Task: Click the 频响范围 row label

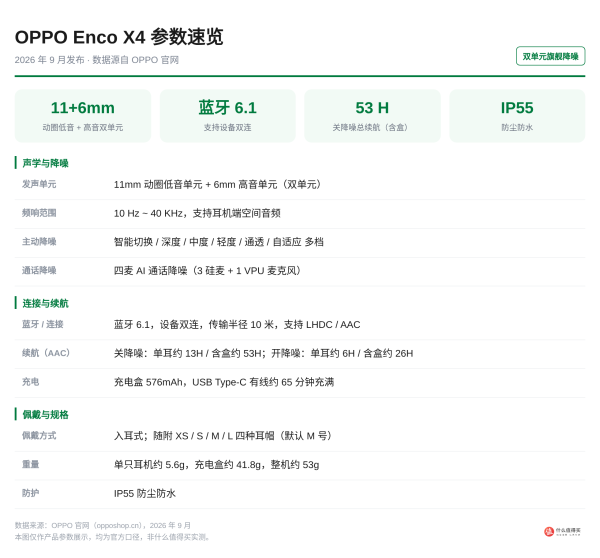Action: click(39, 213)
